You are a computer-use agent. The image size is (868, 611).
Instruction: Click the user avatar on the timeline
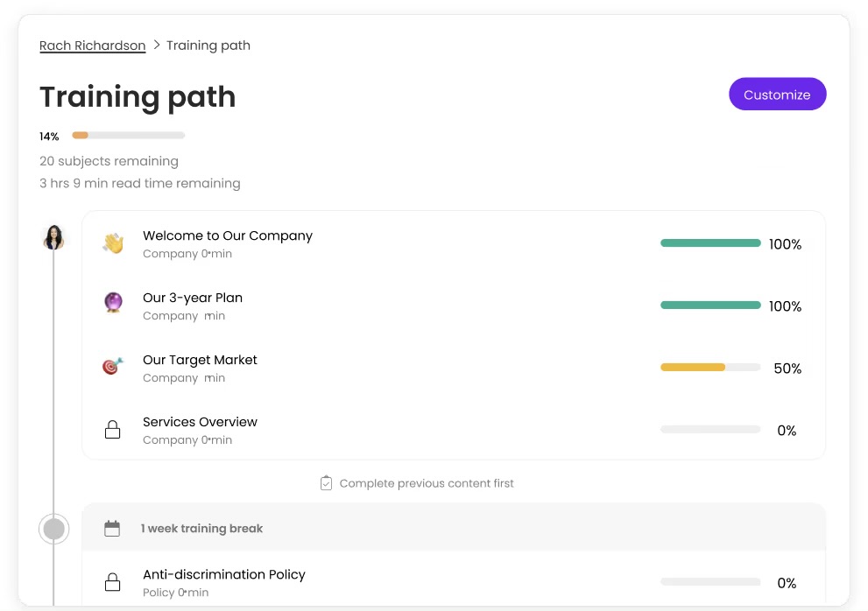coord(53,237)
